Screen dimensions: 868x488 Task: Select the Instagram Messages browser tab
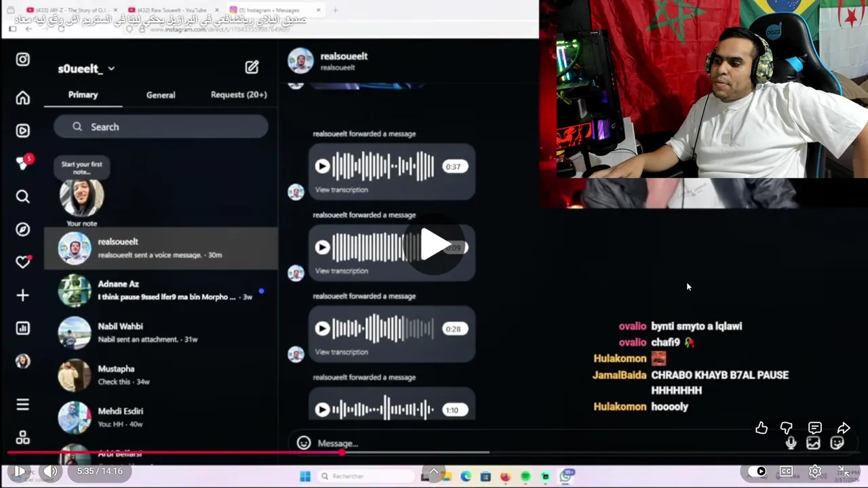275,10
